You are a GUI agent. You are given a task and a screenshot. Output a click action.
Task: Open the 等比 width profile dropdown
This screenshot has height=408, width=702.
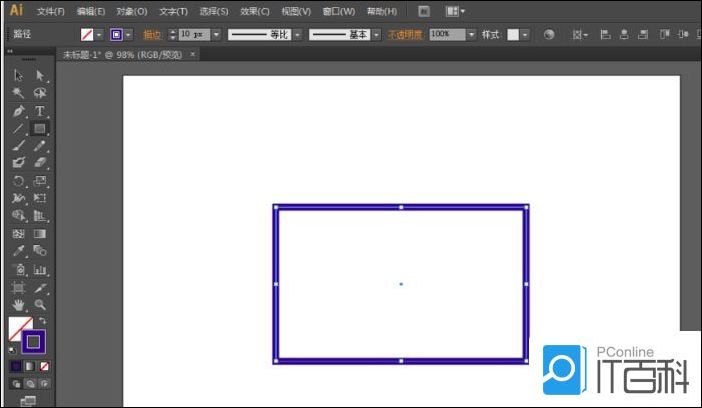(x=298, y=34)
